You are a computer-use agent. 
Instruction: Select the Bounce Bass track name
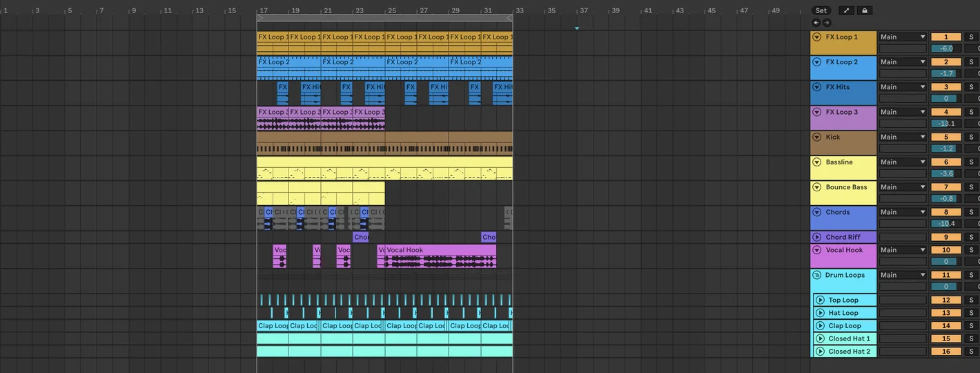pyautogui.click(x=846, y=187)
